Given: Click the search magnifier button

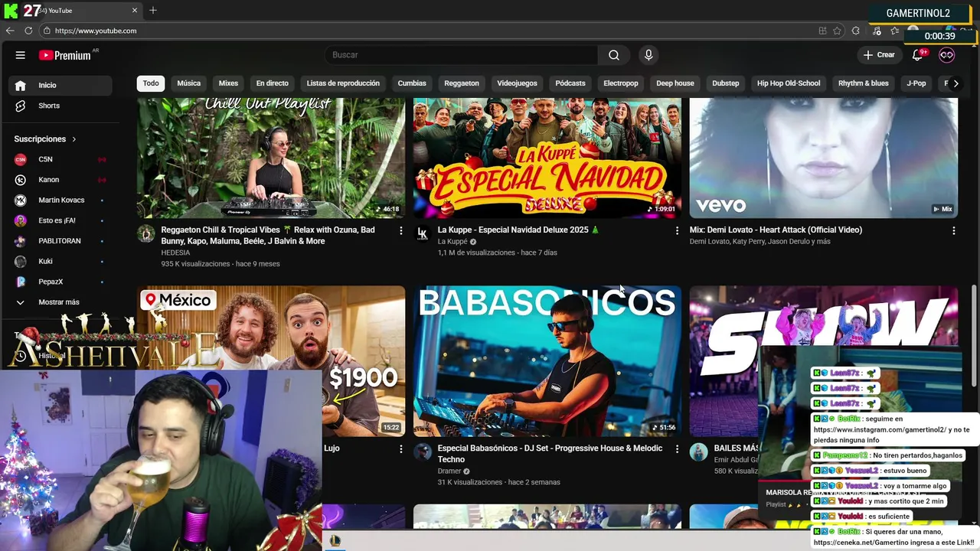Looking at the screenshot, I should pyautogui.click(x=614, y=55).
